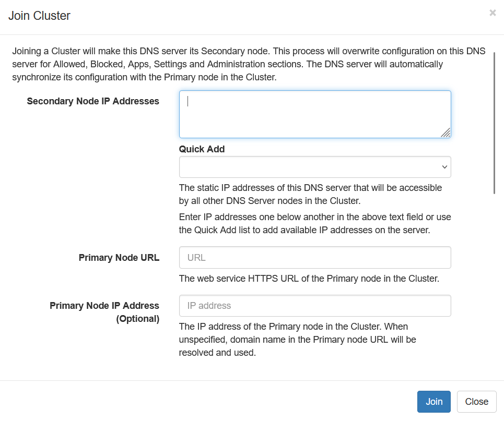
Task: Select the Primary Node IP address input
Action: [315, 306]
